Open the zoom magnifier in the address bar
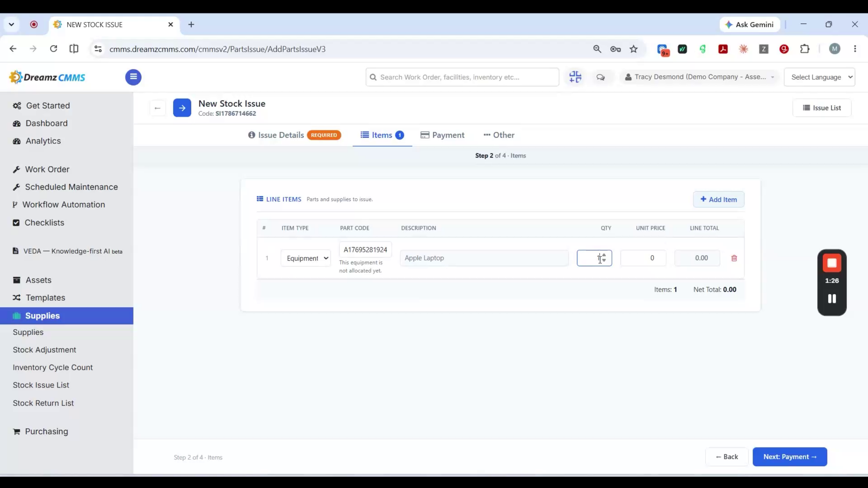 point(597,49)
